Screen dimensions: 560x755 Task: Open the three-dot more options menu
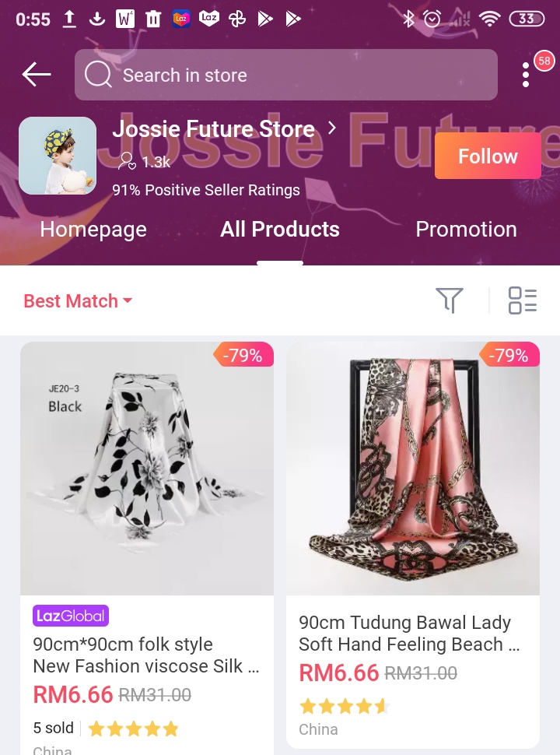[525, 75]
